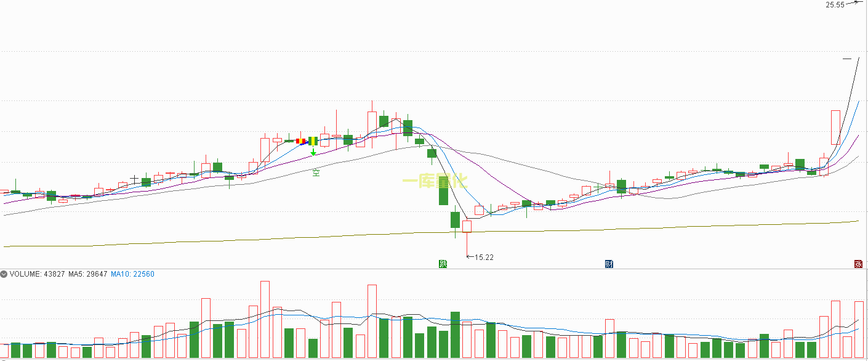Image resolution: width=868 pixels, height=361 pixels.
Task: Select the MA10: 22560 volume label
Action: point(132,274)
